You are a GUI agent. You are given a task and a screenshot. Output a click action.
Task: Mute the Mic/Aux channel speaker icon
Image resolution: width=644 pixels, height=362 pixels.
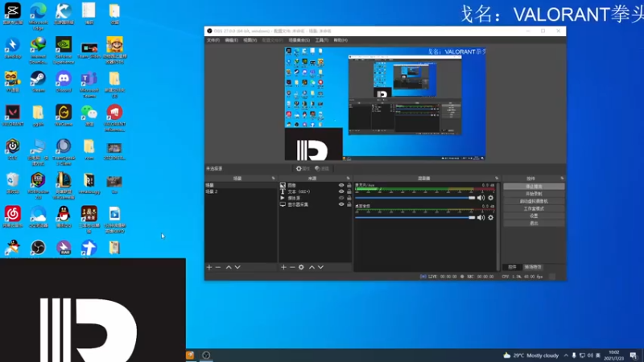pyautogui.click(x=481, y=198)
